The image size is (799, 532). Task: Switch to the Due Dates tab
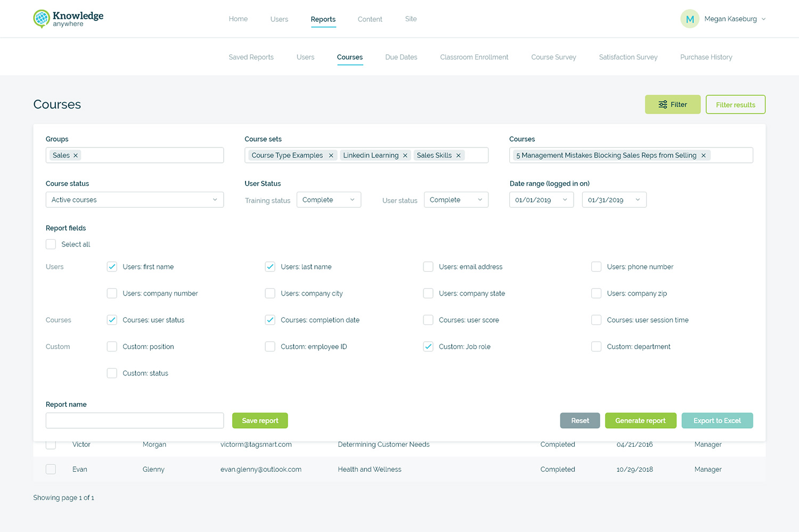click(x=401, y=57)
